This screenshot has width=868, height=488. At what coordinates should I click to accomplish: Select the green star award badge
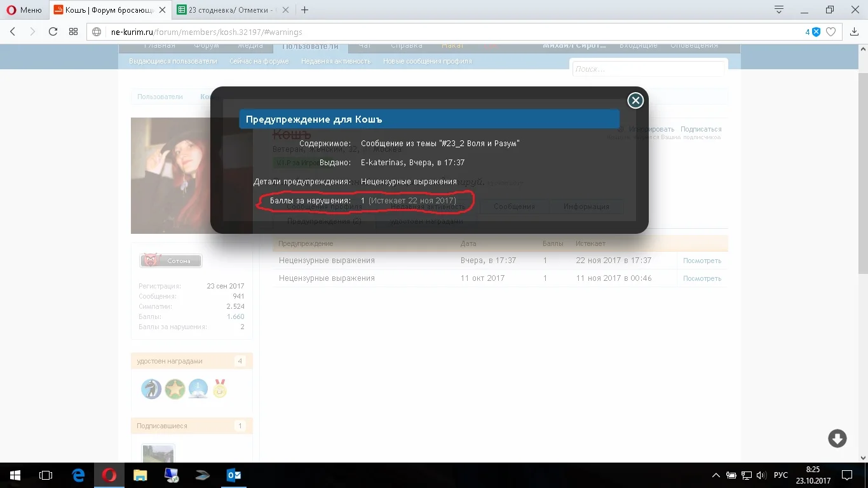pos(175,389)
